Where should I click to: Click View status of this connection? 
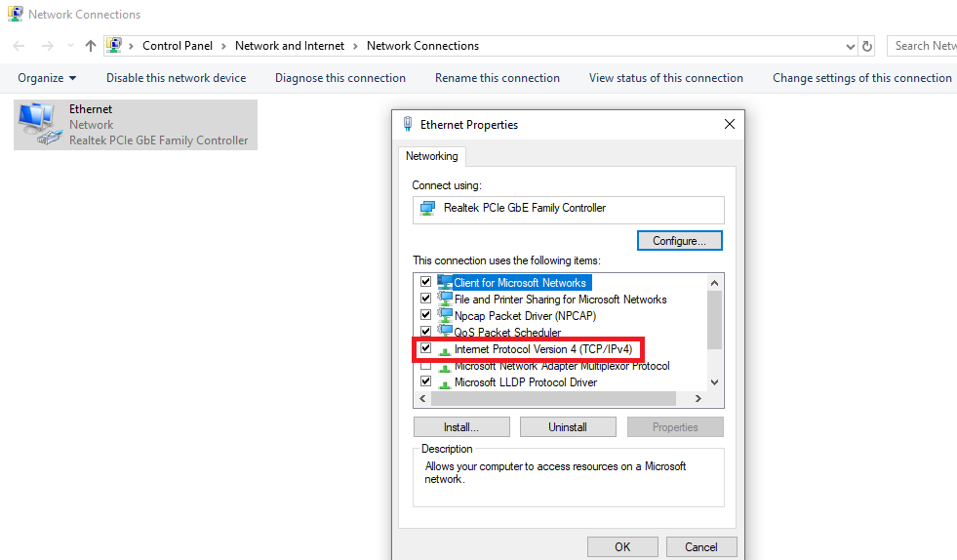666,78
